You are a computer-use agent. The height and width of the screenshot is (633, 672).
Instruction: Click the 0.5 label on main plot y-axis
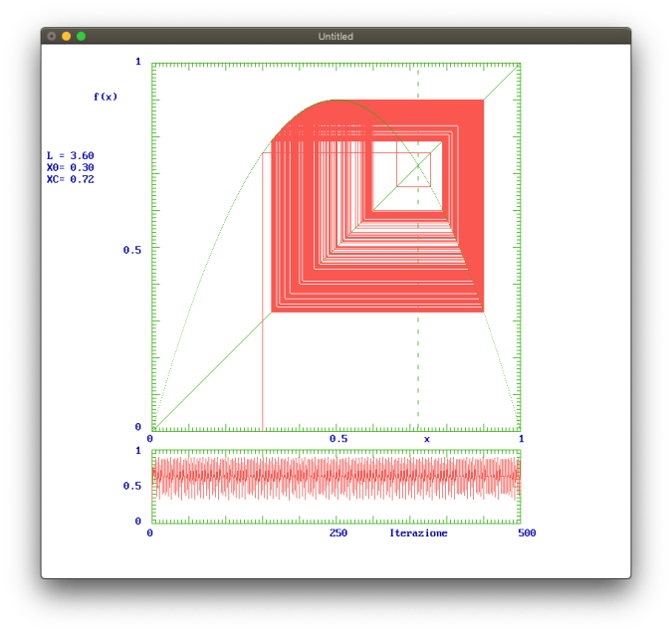131,250
